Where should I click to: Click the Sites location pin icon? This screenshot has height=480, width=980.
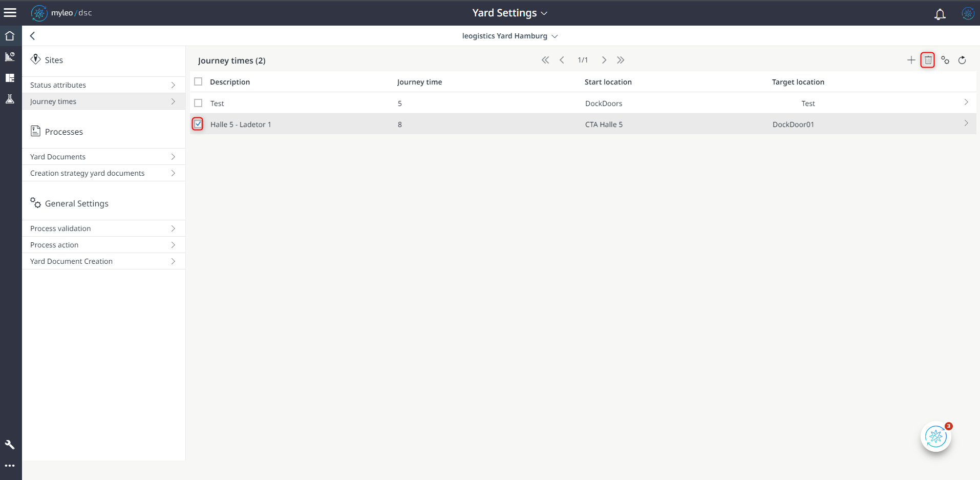click(35, 59)
